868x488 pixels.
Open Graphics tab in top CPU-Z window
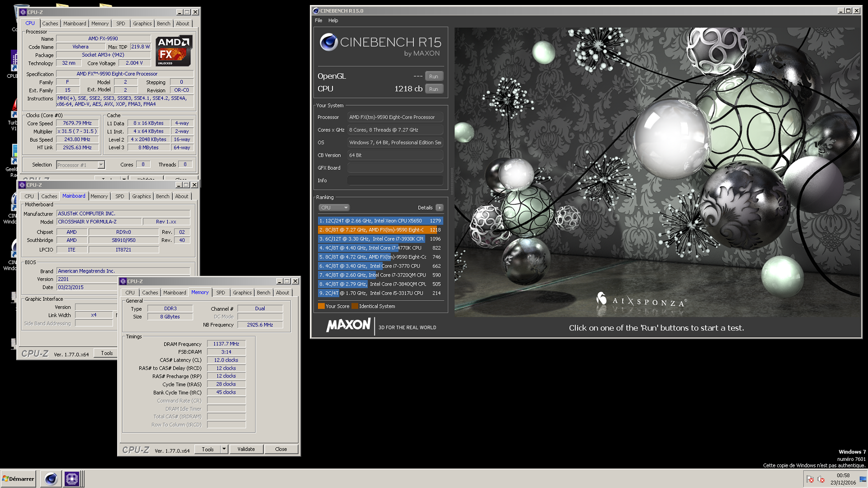point(142,24)
